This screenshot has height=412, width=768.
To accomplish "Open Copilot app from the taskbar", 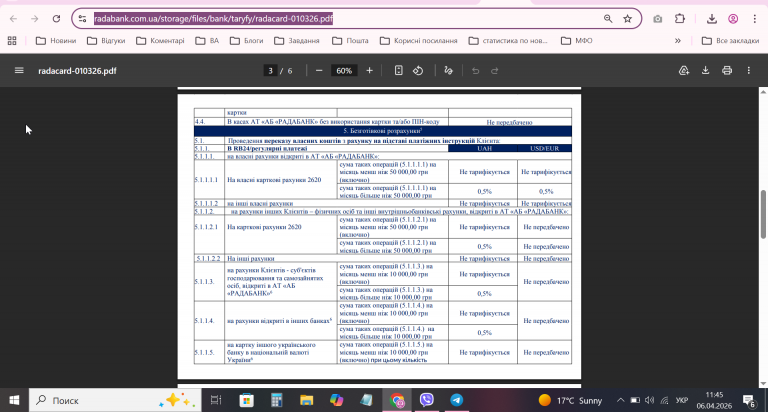I will tap(336, 400).
